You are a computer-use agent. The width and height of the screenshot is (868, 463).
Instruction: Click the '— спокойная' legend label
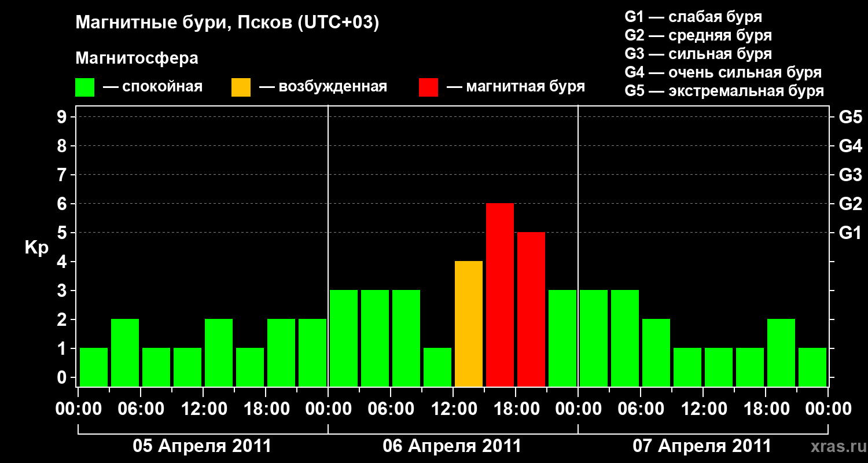coord(153,87)
